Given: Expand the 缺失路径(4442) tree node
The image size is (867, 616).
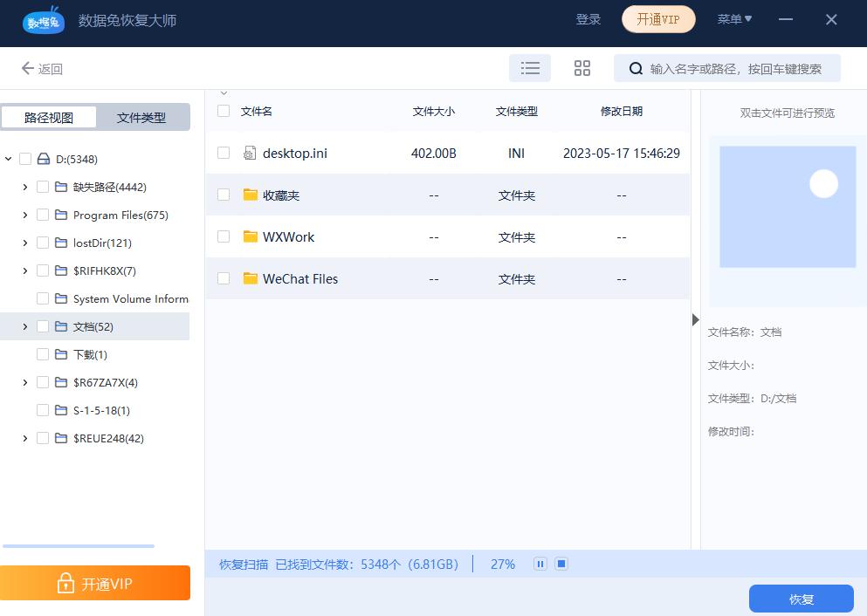Looking at the screenshot, I should click(x=24, y=187).
